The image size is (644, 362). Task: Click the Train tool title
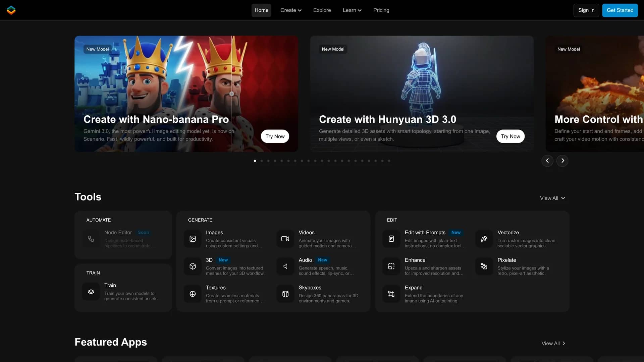[110, 285]
